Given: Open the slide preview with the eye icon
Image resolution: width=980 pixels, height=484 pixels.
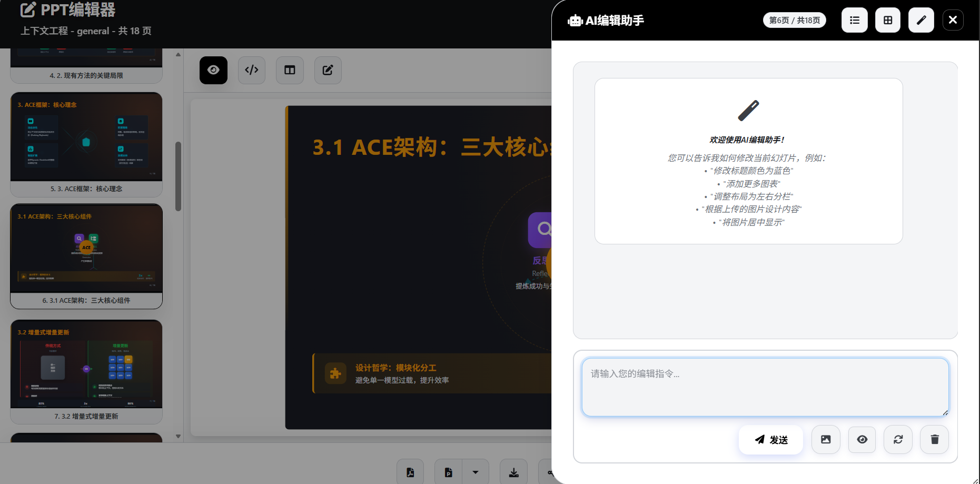Looking at the screenshot, I should [x=213, y=70].
